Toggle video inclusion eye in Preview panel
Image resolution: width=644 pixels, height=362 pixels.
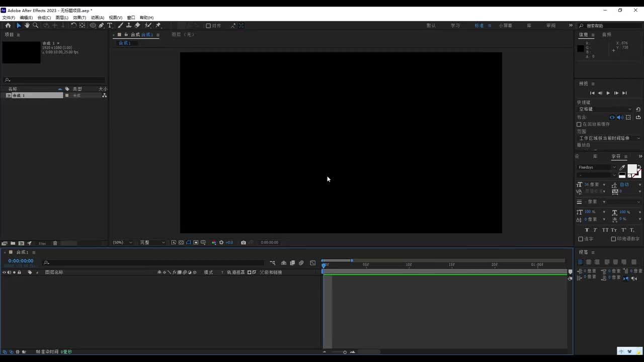612,117
